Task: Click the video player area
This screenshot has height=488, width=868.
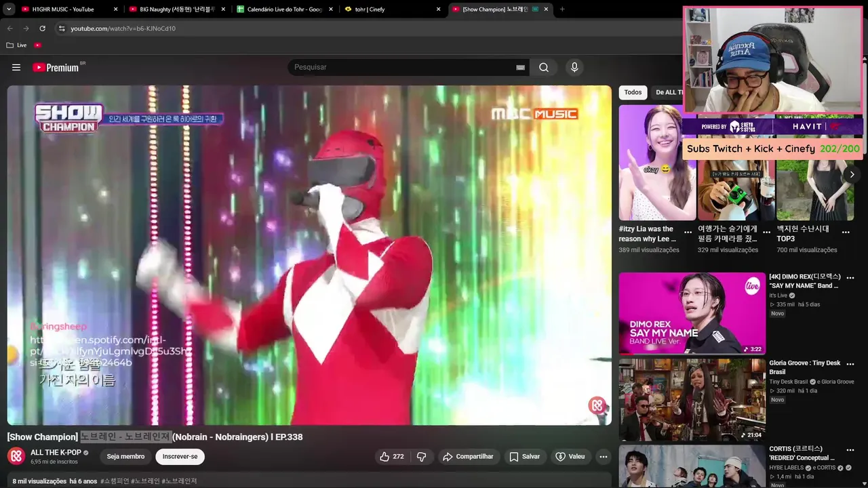Action: point(309,255)
